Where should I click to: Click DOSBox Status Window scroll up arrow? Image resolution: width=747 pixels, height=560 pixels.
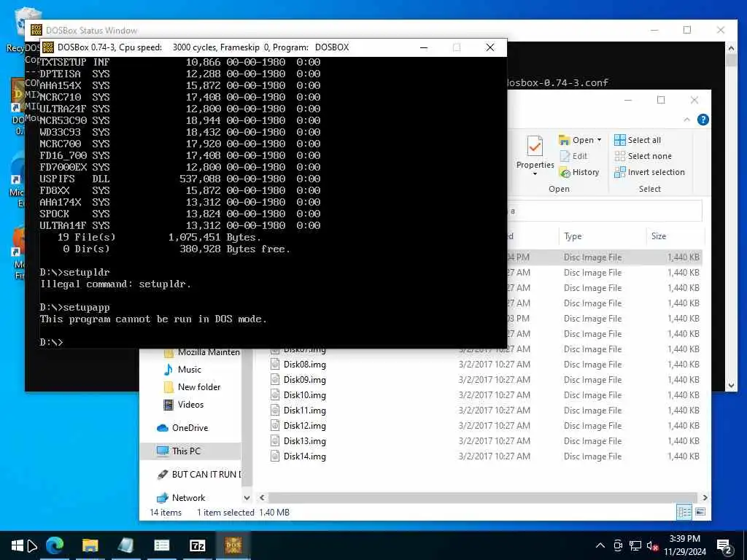click(731, 47)
